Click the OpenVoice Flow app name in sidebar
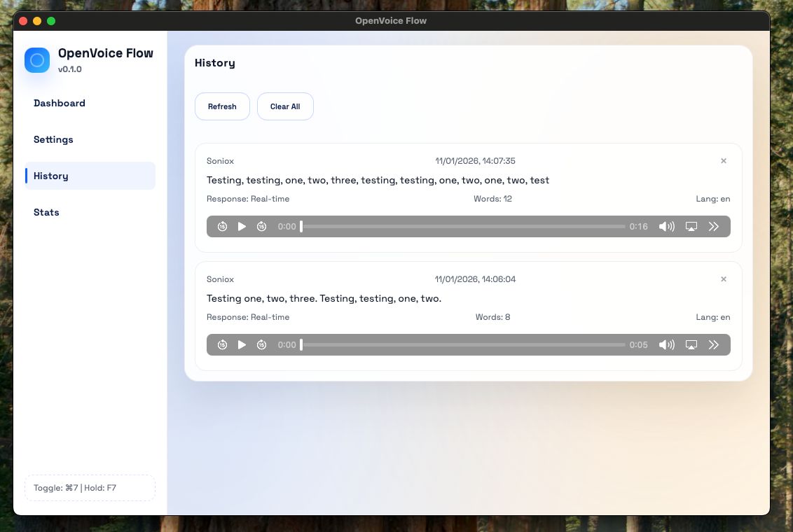793x532 pixels. click(105, 53)
